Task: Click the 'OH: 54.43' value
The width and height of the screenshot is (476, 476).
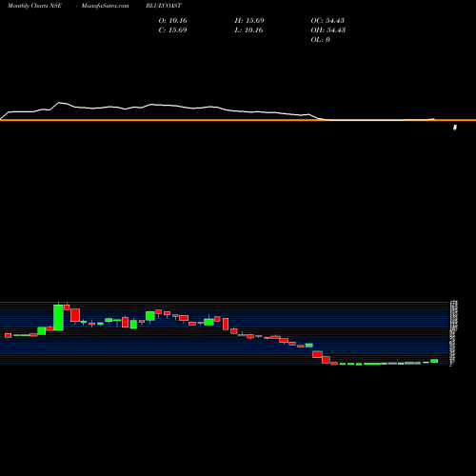Action: tap(328, 30)
